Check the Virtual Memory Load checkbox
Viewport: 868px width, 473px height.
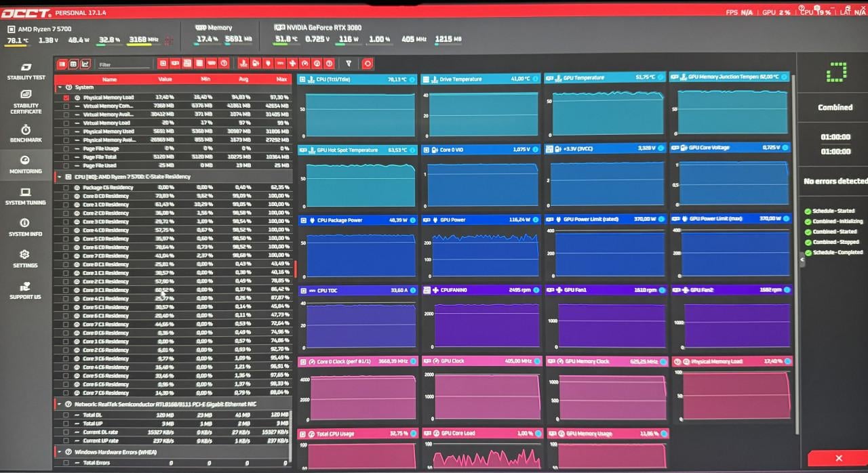click(x=66, y=123)
